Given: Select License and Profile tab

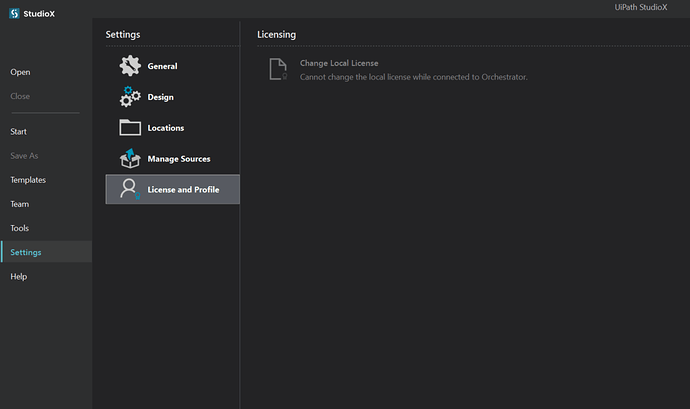Looking at the screenshot, I should pyautogui.click(x=183, y=189).
